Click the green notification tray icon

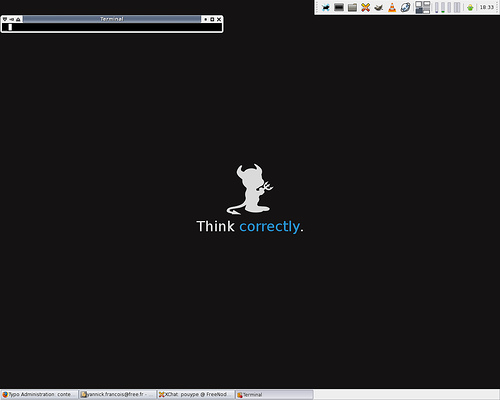[470, 7]
